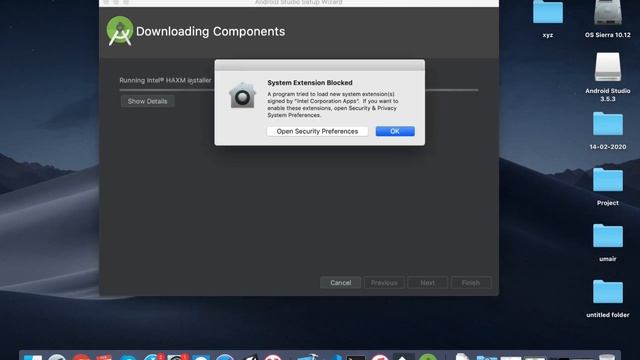Select the umair folder on desktop
The height and width of the screenshot is (360, 640).
click(x=607, y=236)
